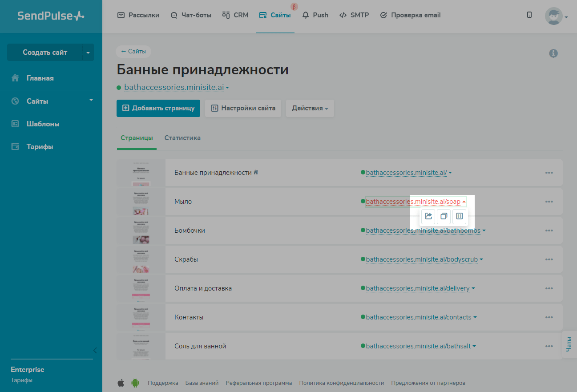Open the База знаний footer link
577x392 pixels.
tap(202, 383)
